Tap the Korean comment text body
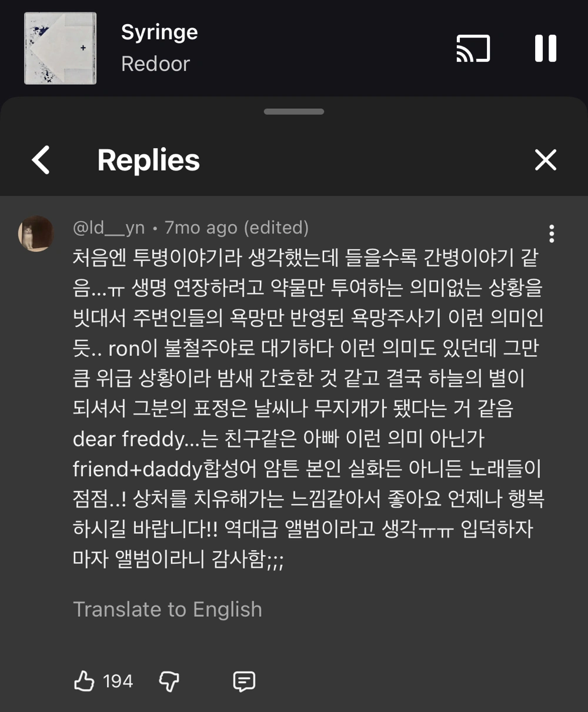 pos(306,407)
